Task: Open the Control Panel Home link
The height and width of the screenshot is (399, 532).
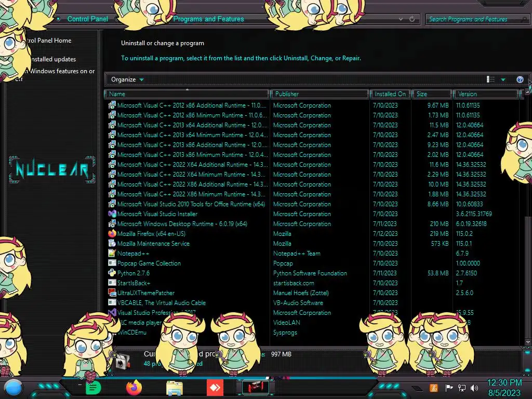Action: point(49,41)
